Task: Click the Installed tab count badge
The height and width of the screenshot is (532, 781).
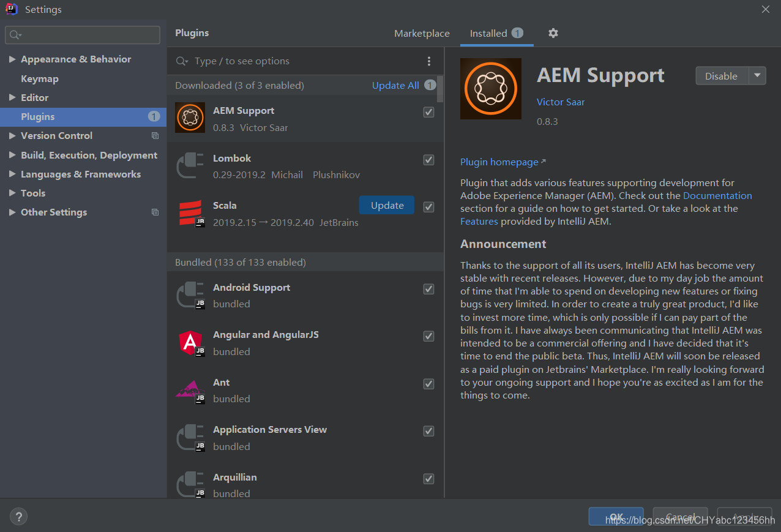Action: pyautogui.click(x=517, y=33)
